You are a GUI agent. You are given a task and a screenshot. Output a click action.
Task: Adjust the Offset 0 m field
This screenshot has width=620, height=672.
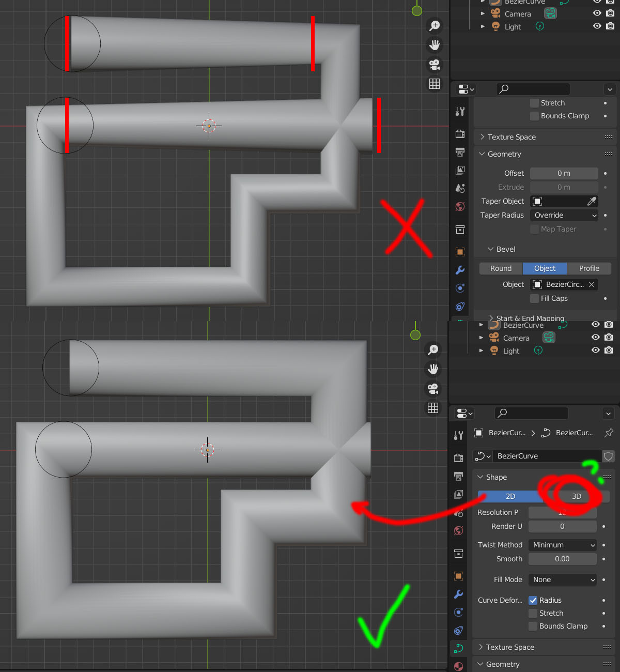click(x=564, y=173)
